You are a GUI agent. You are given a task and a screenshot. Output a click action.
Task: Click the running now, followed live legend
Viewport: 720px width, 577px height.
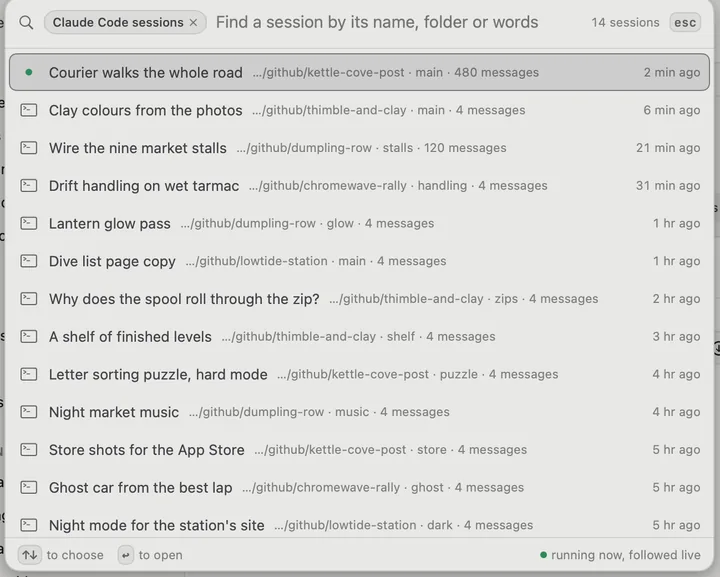tap(620, 555)
